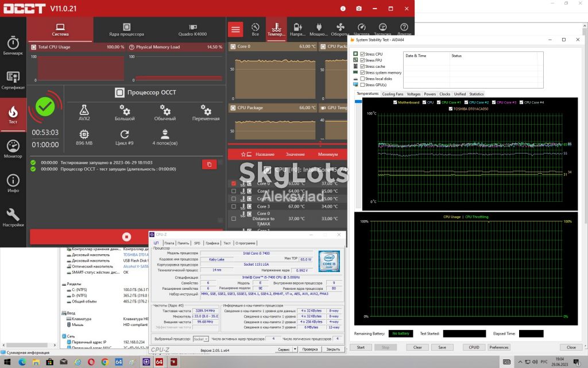This screenshot has width=588, height=368.
Task: Open the Statistics tab in AIDA64
Action: [476, 94]
